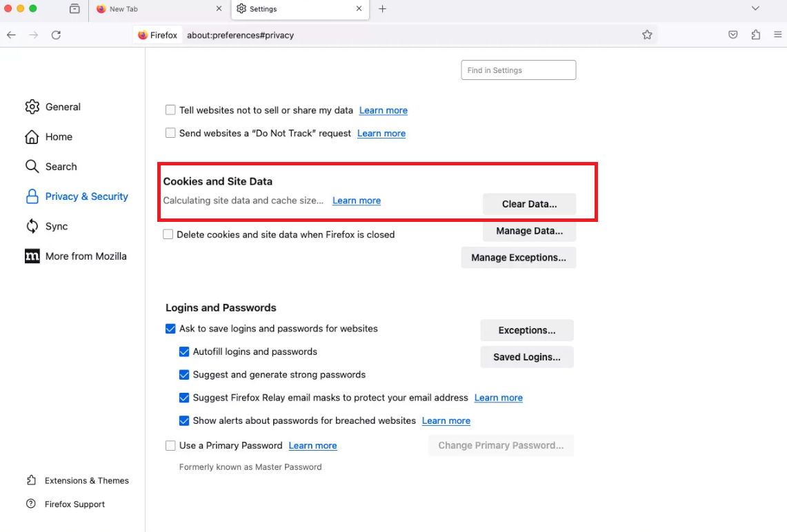Enable Tell websites not to sell my data
This screenshot has width=787, height=532.
coord(170,110)
